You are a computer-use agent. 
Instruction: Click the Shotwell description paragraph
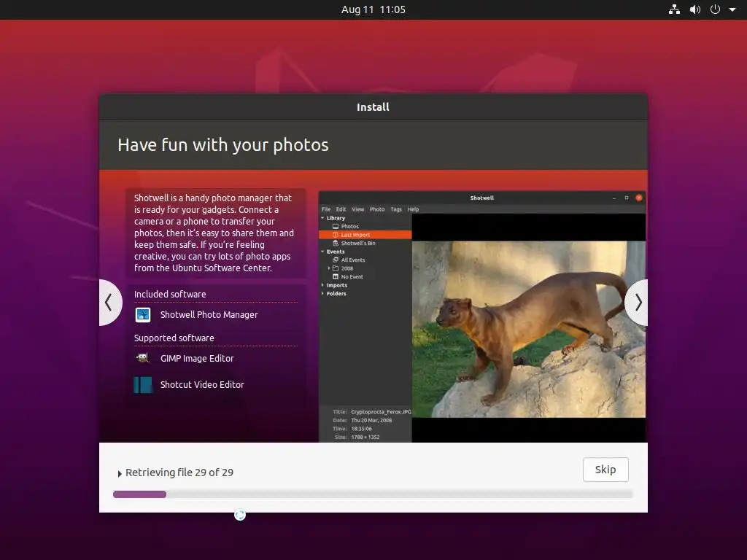pos(214,233)
